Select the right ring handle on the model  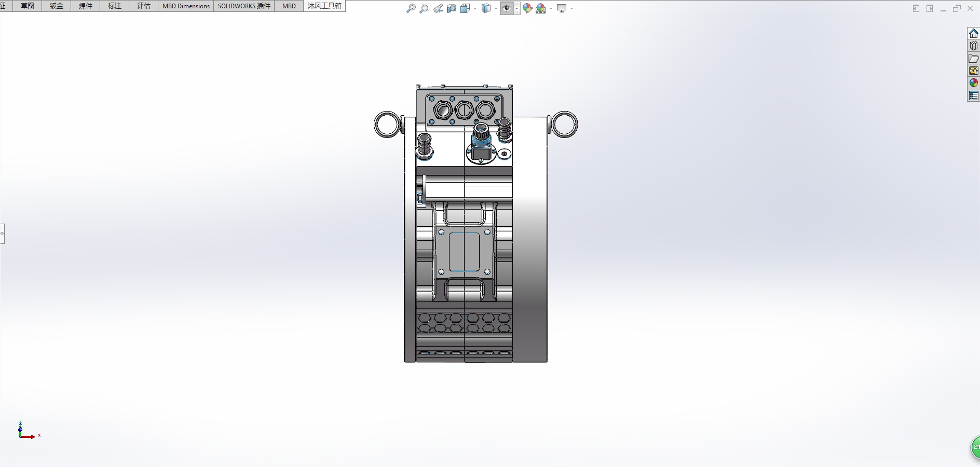pos(564,125)
